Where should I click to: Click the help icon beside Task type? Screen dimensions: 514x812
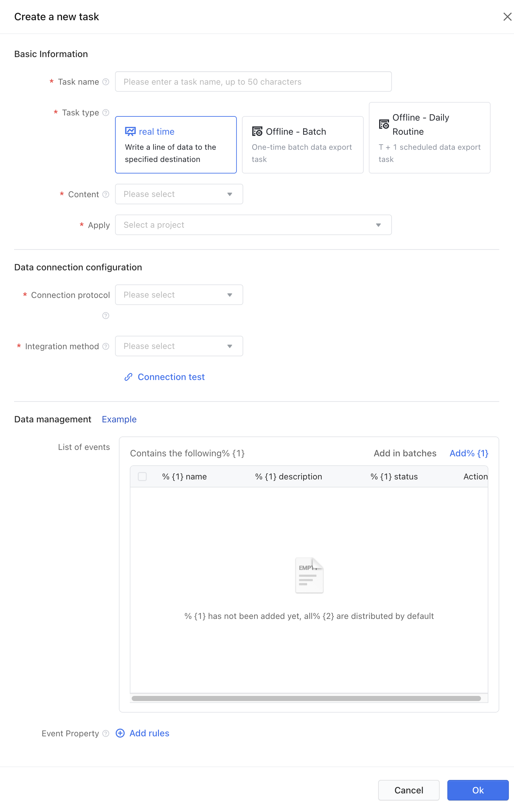[x=105, y=112]
